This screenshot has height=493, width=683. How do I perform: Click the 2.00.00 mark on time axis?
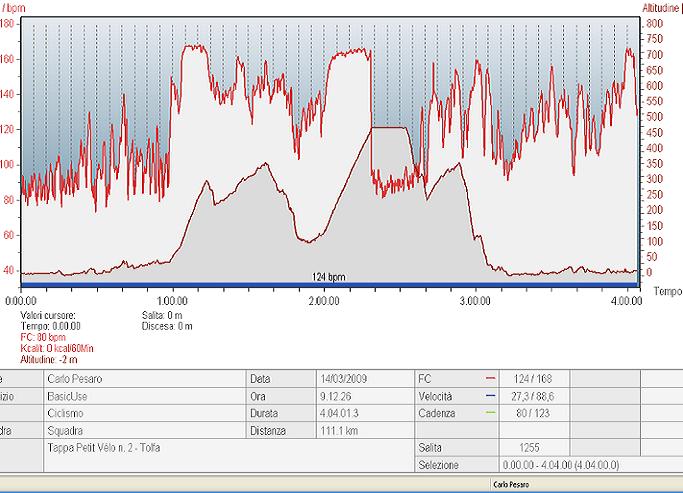click(x=324, y=299)
